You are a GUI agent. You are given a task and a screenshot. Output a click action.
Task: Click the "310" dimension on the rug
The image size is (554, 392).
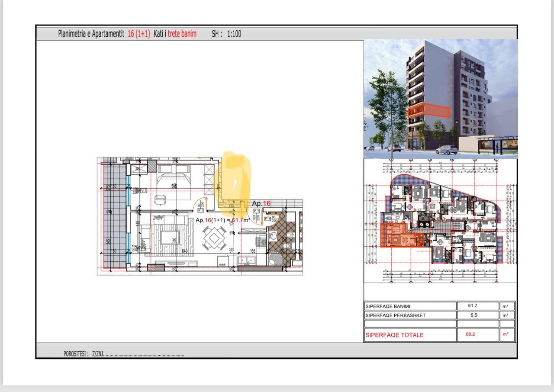[x=175, y=241]
